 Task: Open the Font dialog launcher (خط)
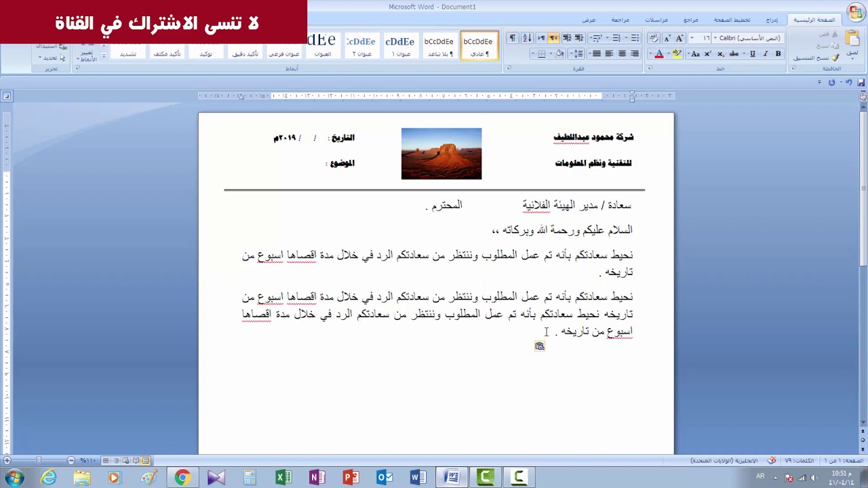coord(650,68)
